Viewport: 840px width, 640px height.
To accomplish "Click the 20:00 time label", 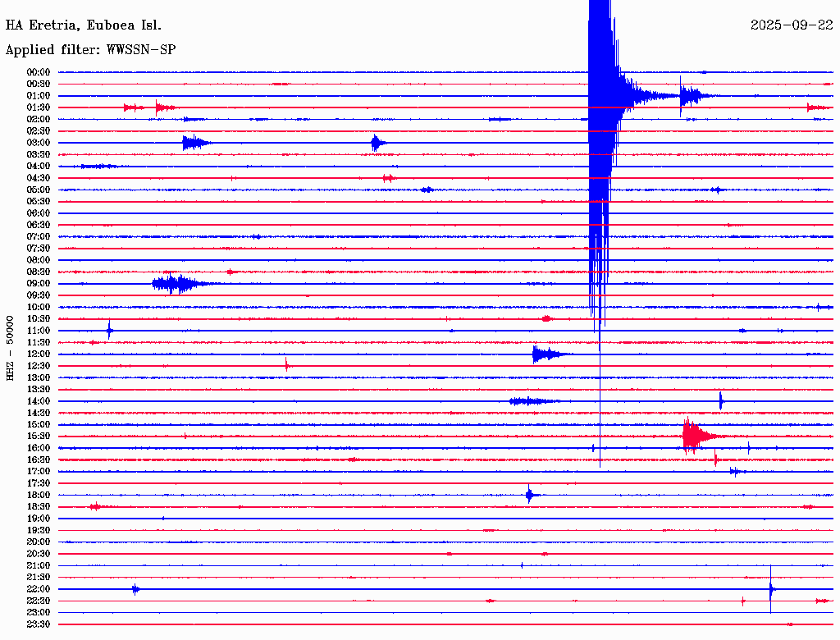I will click(39, 542).
